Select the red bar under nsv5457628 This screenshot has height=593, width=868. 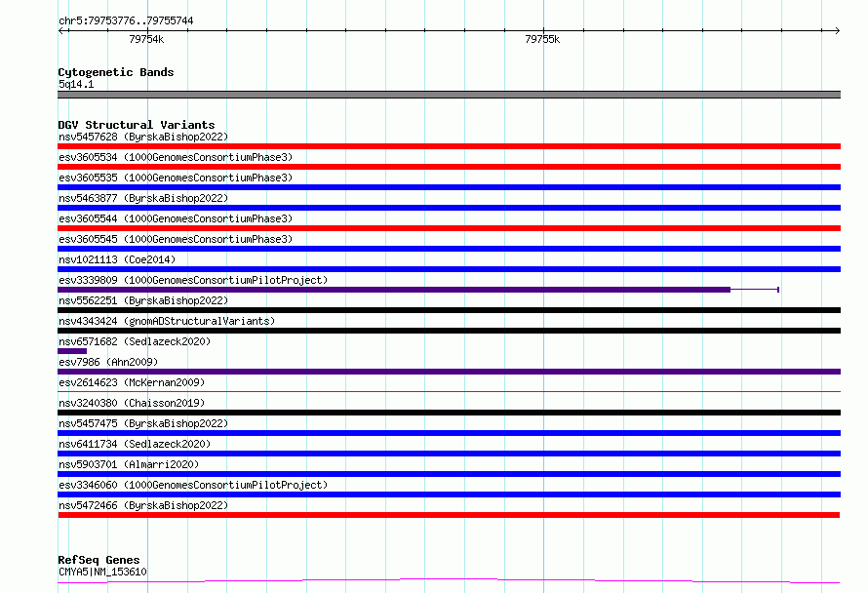[x=449, y=146]
